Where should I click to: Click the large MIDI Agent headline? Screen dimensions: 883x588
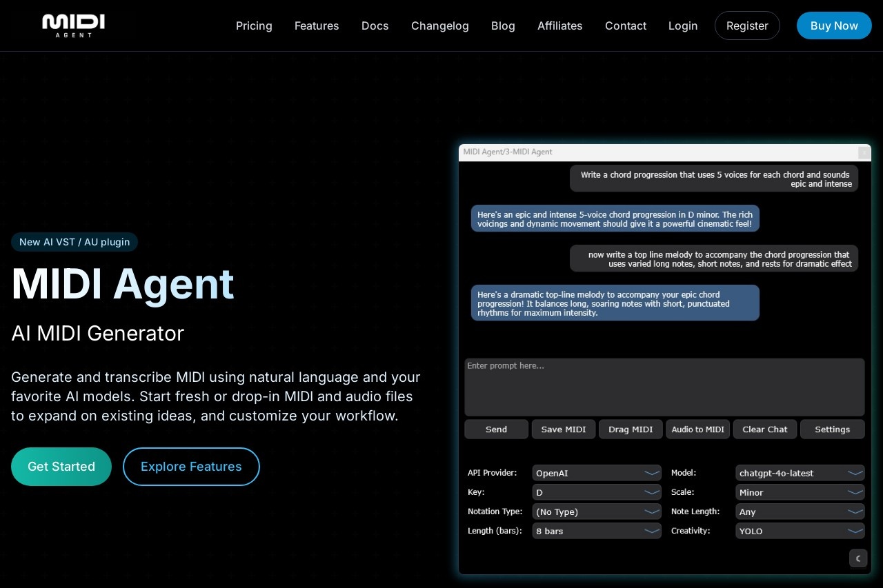coord(123,283)
